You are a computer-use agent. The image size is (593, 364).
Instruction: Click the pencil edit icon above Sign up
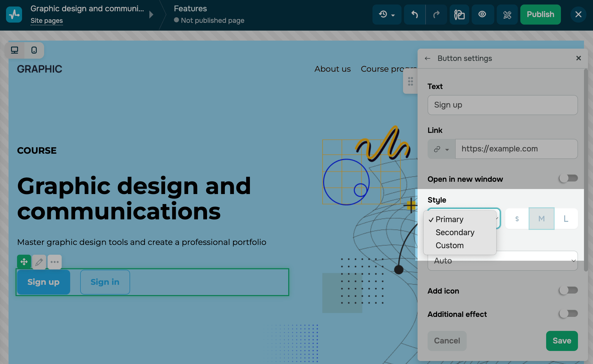[x=39, y=262]
